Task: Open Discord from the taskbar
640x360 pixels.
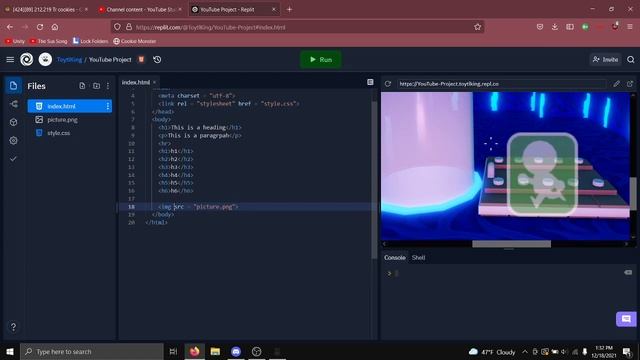Action: (236, 351)
